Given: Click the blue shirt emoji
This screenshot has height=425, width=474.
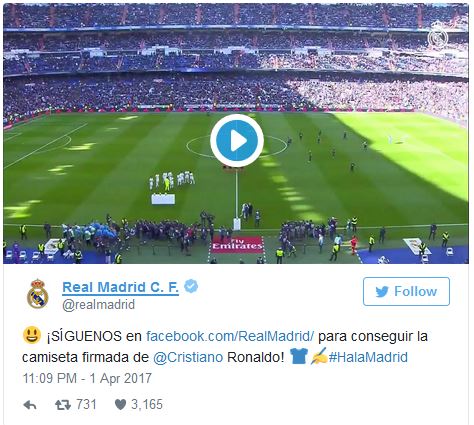Looking at the screenshot, I should (298, 356).
